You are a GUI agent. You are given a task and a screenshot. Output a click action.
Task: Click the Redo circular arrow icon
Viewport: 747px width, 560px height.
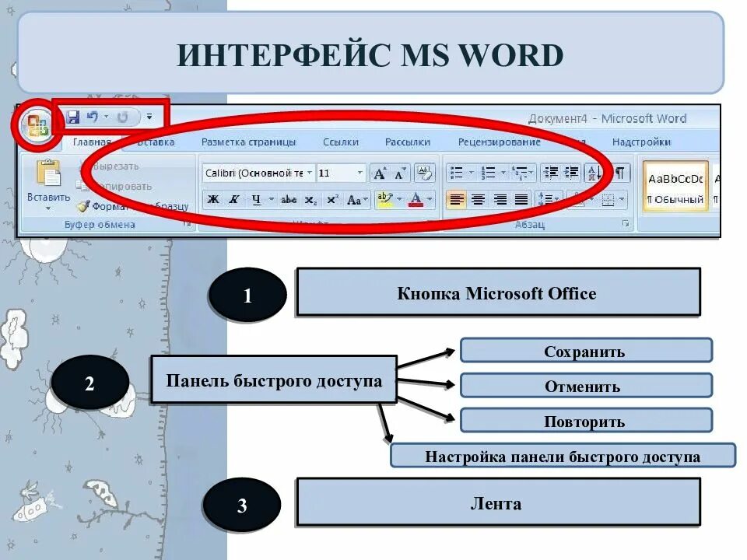point(122,117)
